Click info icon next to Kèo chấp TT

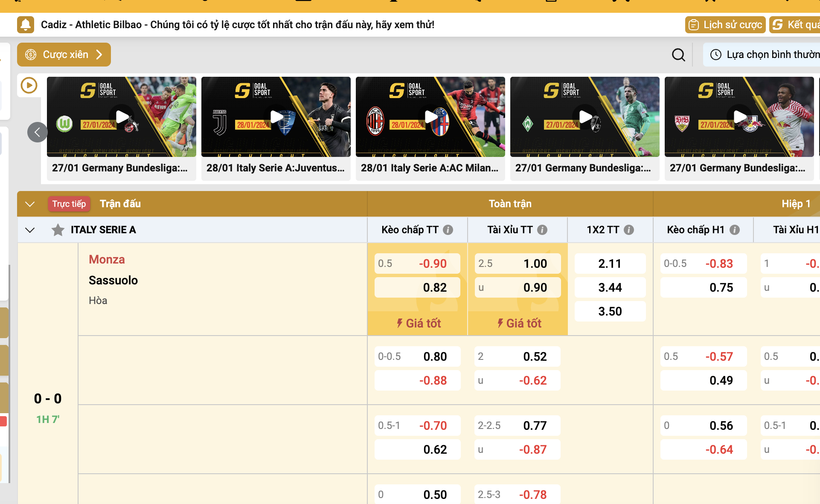(x=448, y=230)
